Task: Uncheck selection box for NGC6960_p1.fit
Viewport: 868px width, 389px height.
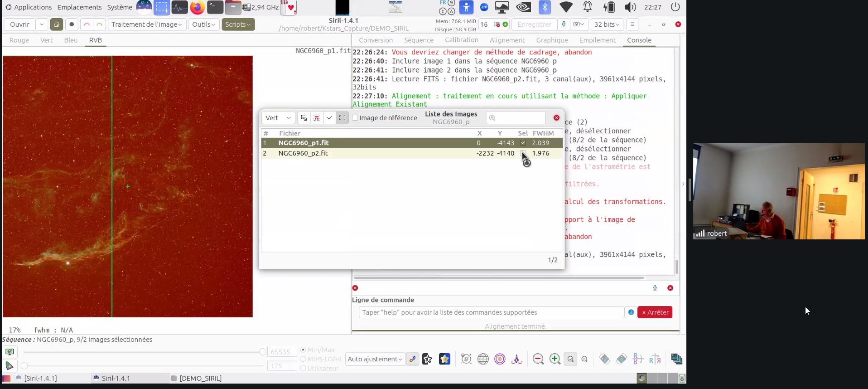Action: pos(523,143)
